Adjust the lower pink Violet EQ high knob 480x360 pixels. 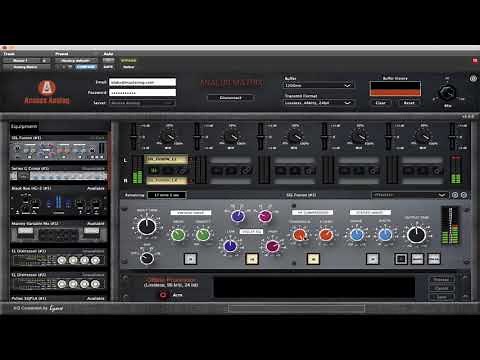(273, 246)
